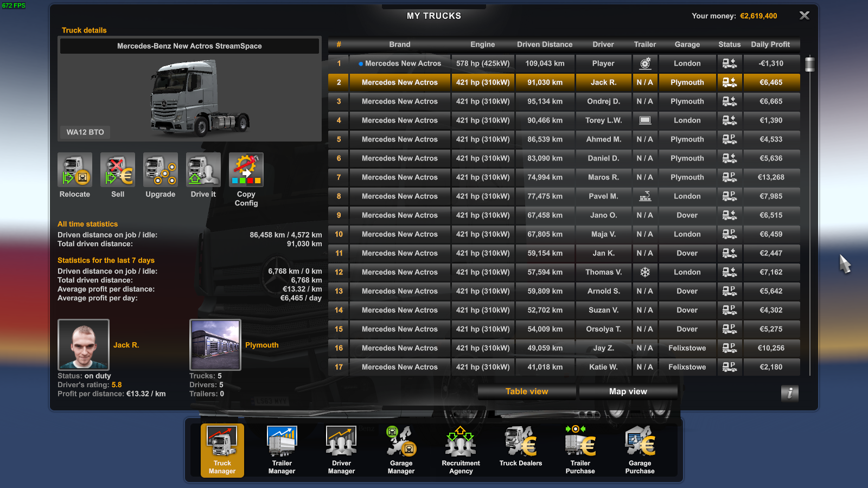Open the Driver Manager
868x488 pixels.
[342, 451]
